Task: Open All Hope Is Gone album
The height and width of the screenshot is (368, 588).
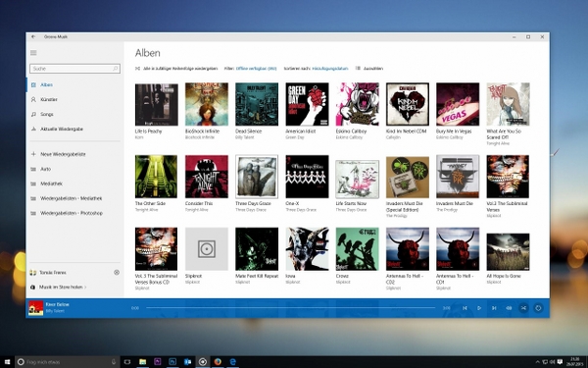Action: 508,252
